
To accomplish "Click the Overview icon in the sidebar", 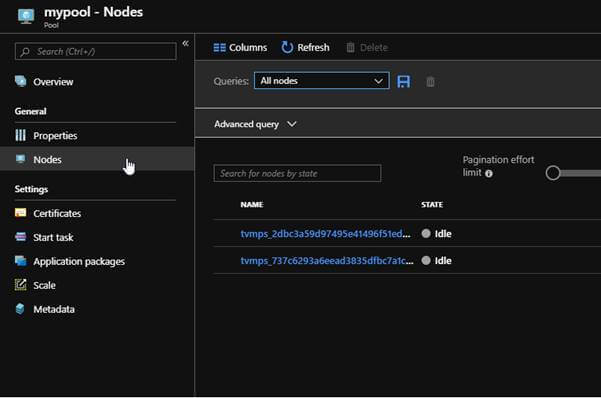I will pos(21,81).
